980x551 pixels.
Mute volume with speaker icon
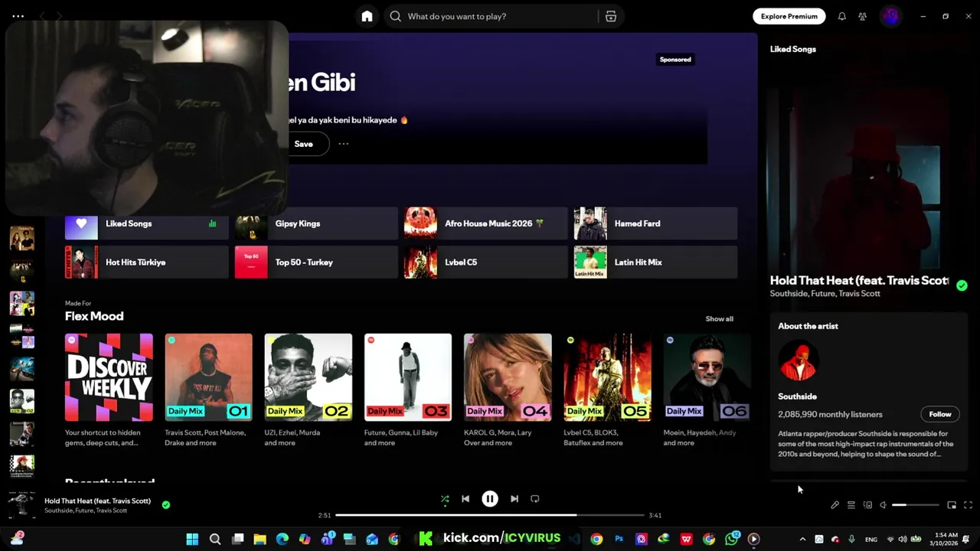(883, 505)
